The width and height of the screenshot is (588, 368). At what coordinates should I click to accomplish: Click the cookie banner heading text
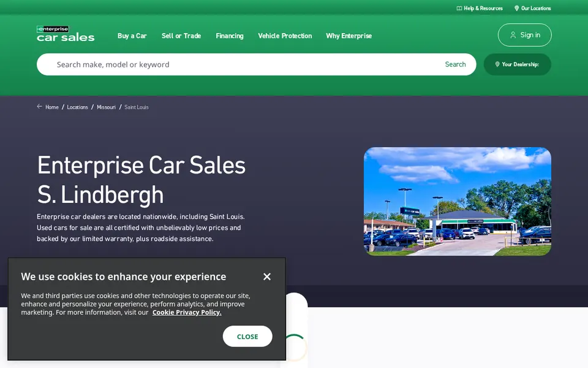123,277
